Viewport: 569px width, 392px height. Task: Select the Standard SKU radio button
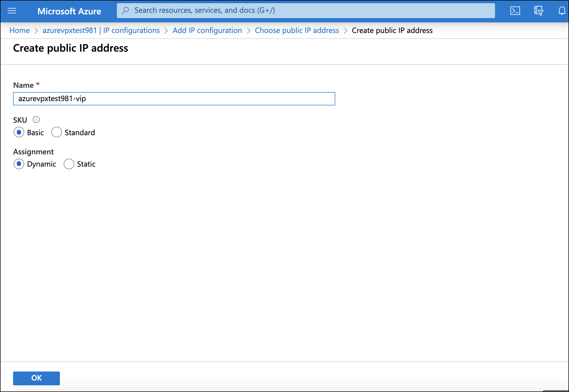tap(57, 132)
